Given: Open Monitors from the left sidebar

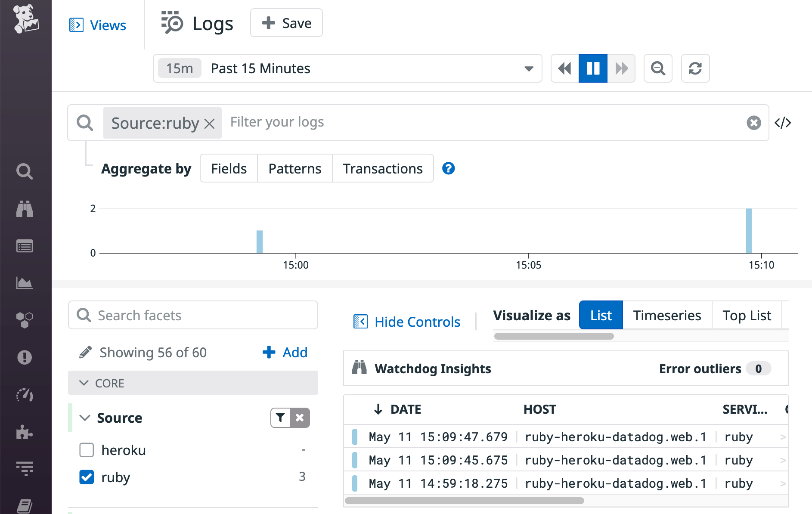Looking at the screenshot, I should tap(25, 357).
